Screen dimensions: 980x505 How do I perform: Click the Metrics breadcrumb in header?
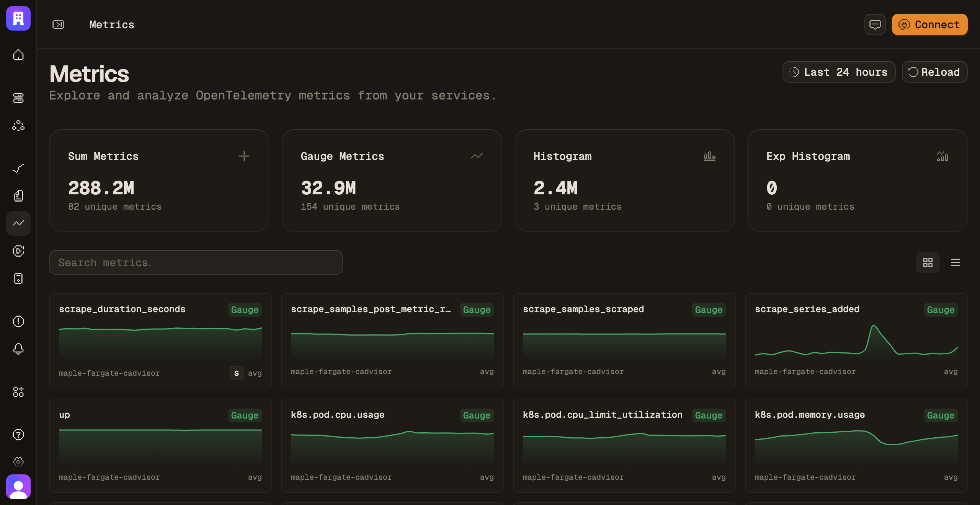click(112, 24)
